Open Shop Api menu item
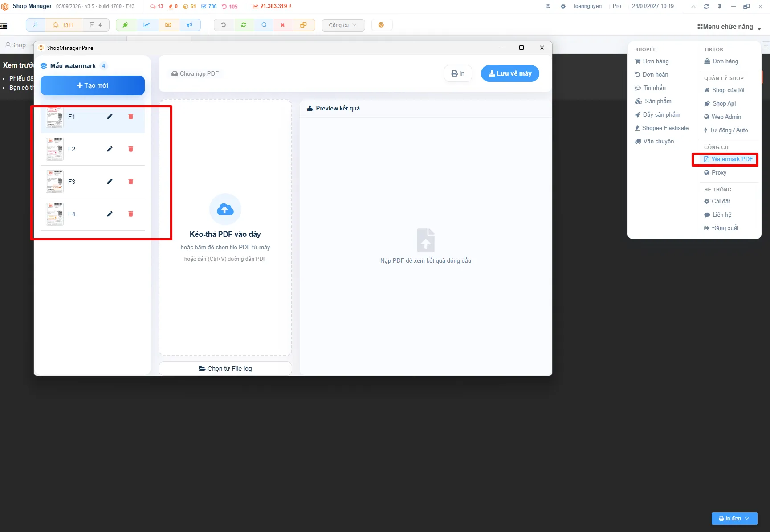The image size is (770, 532). (720, 104)
